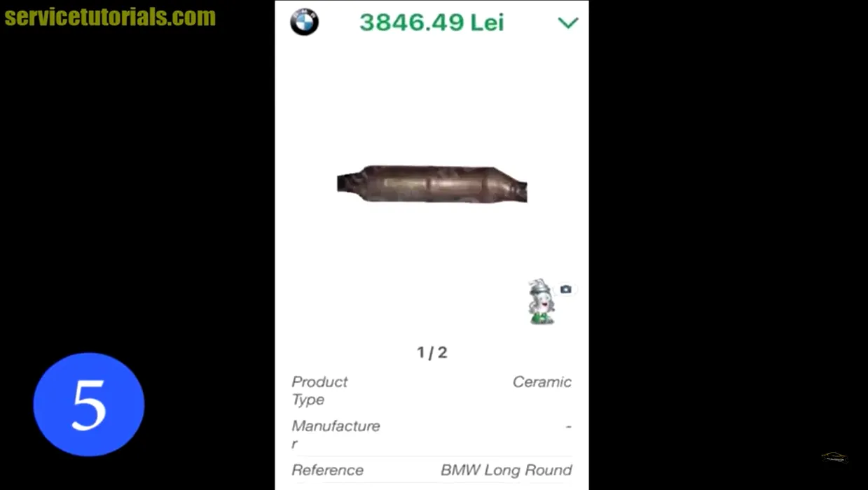Image resolution: width=868 pixels, height=490 pixels.
Task: Select the 3846.49 Lei price header
Action: [432, 22]
